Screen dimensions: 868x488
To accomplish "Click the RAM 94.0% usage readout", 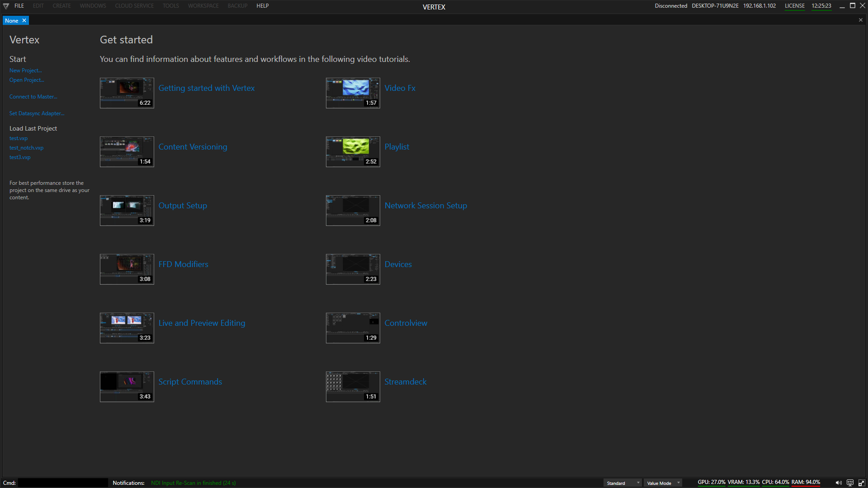I will (806, 483).
